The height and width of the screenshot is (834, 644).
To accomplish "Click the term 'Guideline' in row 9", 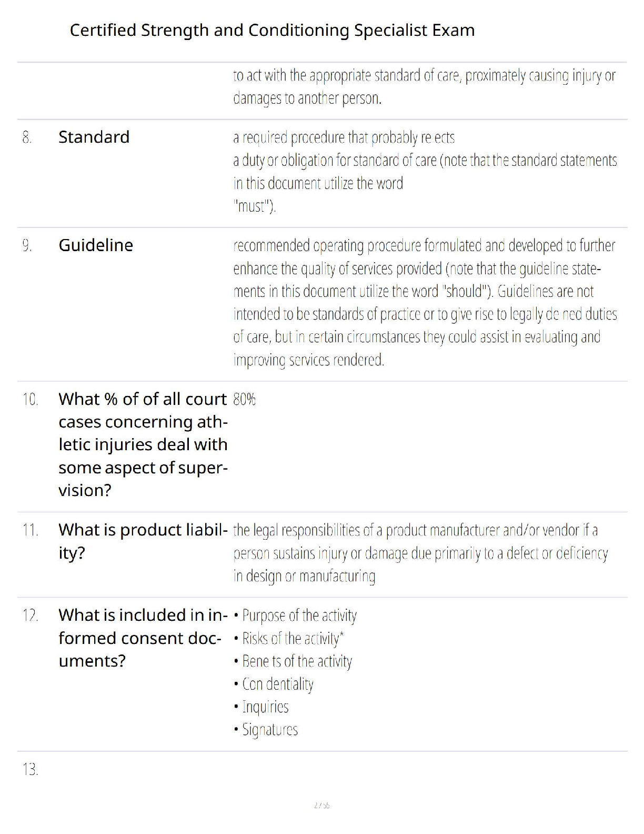I will pos(96,245).
